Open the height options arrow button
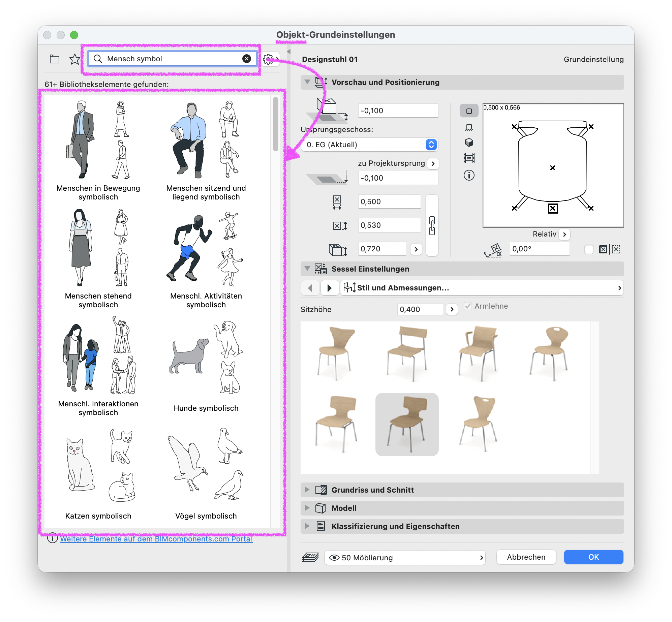Image resolution: width=672 pixels, height=622 pixels. click(416, 249)
